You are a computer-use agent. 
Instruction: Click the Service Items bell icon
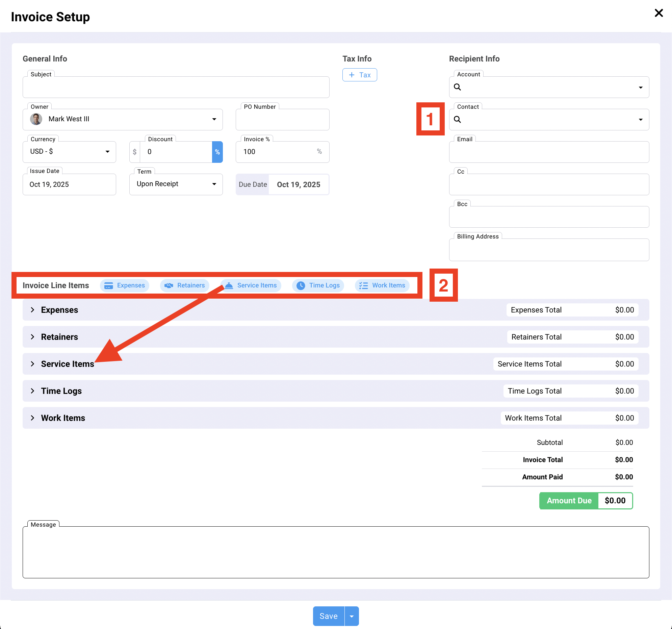click(x=229, y=285)
